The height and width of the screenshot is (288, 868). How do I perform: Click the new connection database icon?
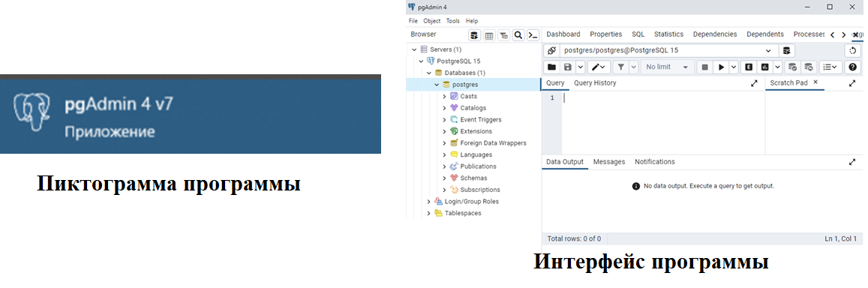[787, 50]
